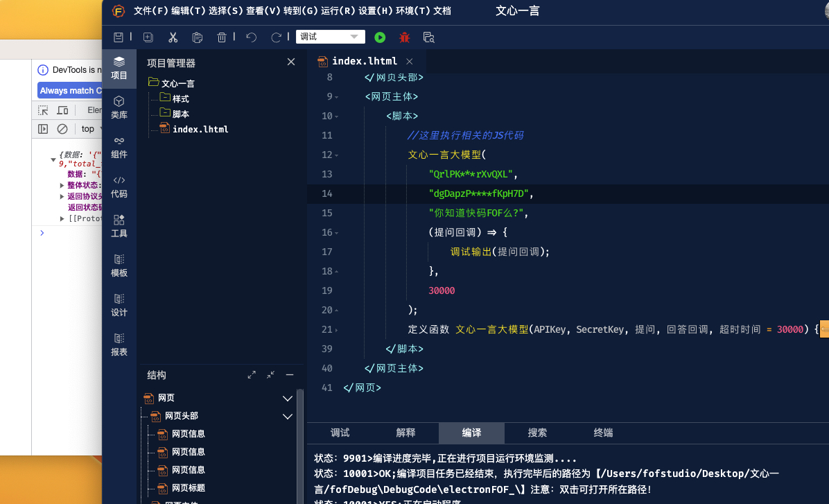Collapse the code fold at line 12
Viewport: 829px width, 504px height.
click(x=337, y=155)
